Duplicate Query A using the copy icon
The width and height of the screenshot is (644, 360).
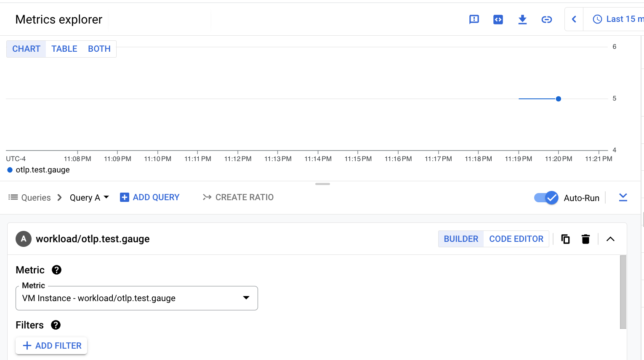tap(565, 238)
